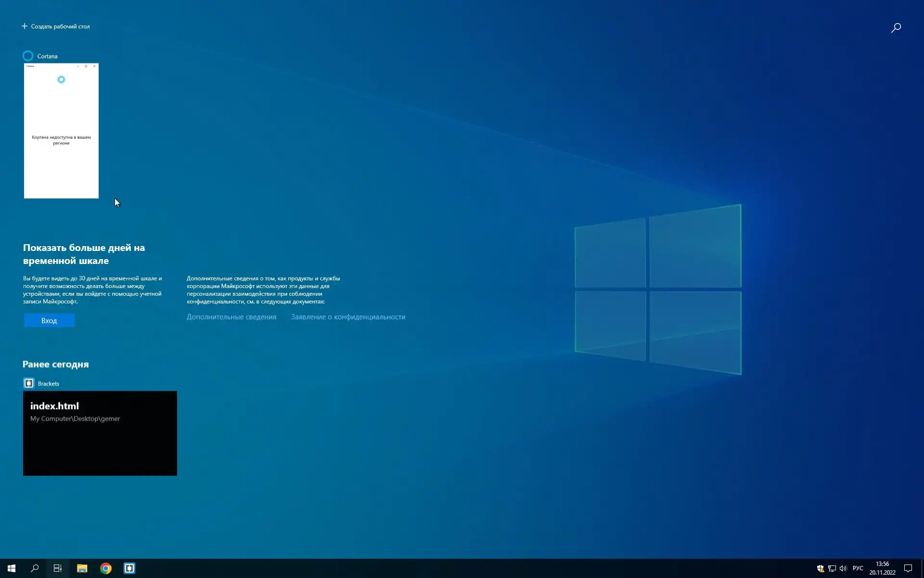The image size is (924, 578).
Task: Select the Cortana window thumbnail
Action: pyautogui.click(x=61, y=131)
